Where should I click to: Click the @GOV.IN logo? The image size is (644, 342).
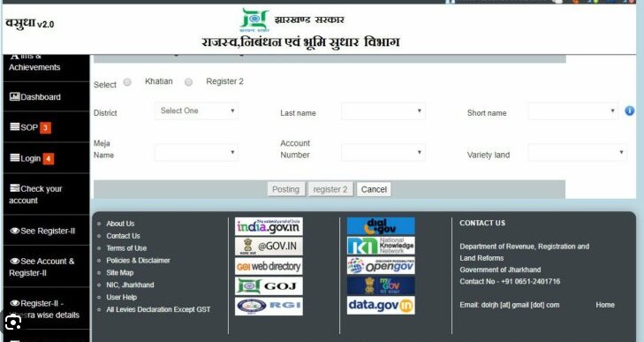click(x=269, y=247)
